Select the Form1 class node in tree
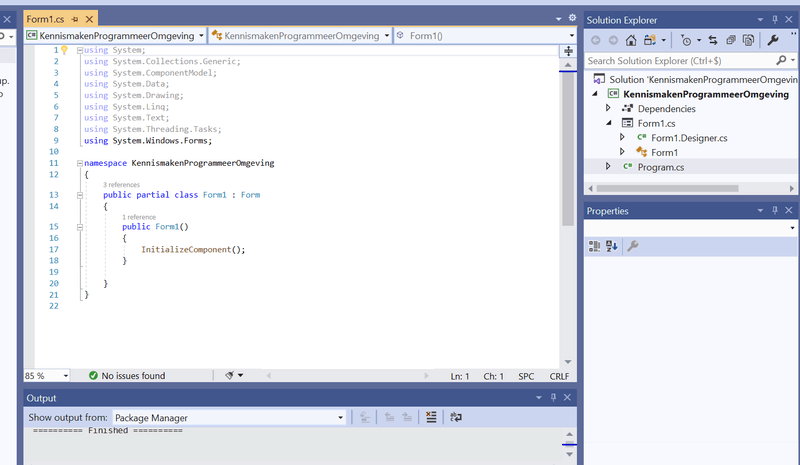 (x=664, y=152)
